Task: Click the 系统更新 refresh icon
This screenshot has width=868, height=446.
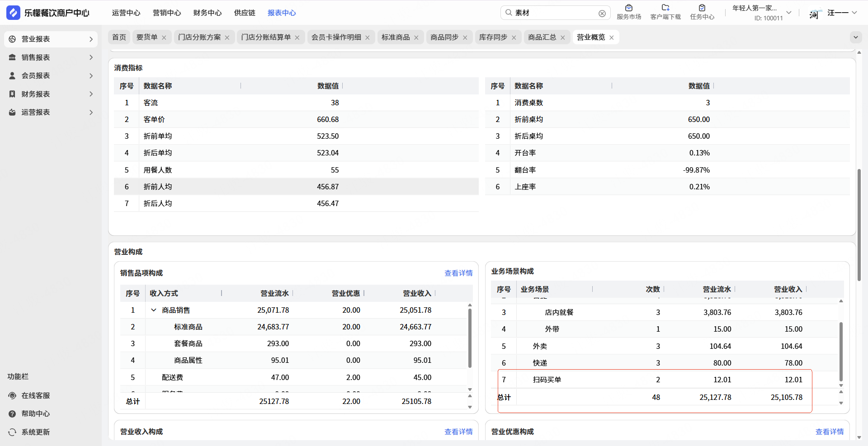Action: pos(12,432)
